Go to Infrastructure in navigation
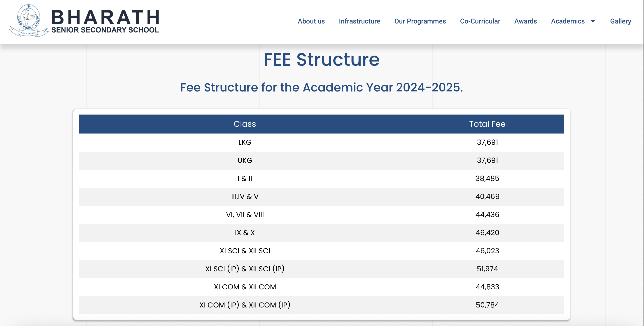The width and height of the screenshot is (644, 326). [x=359, y=21]
